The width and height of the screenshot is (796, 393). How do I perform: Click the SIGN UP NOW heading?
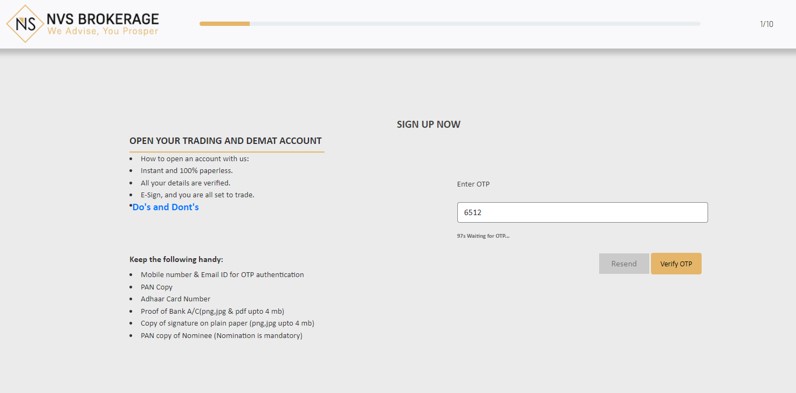[x=428, y=124]
